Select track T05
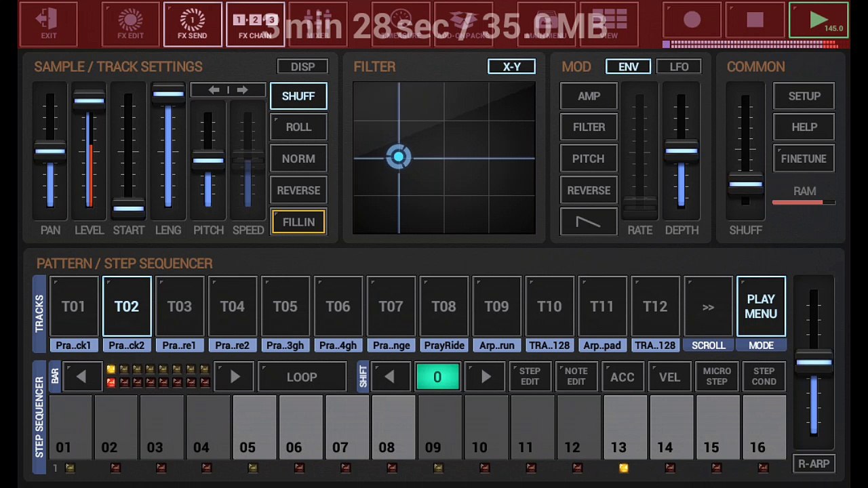Image resolution: width=868 pixels, height=488 pixels. click(x=285, y=306)
